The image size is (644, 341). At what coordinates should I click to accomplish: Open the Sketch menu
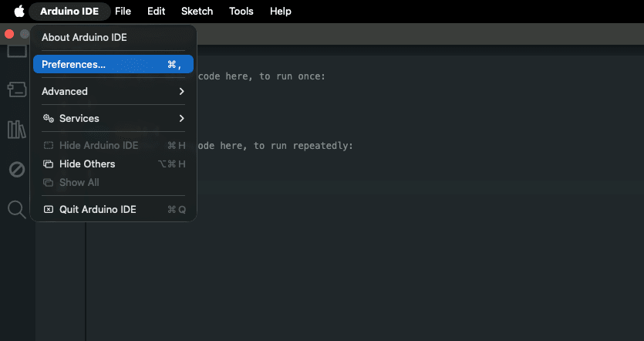197,11
